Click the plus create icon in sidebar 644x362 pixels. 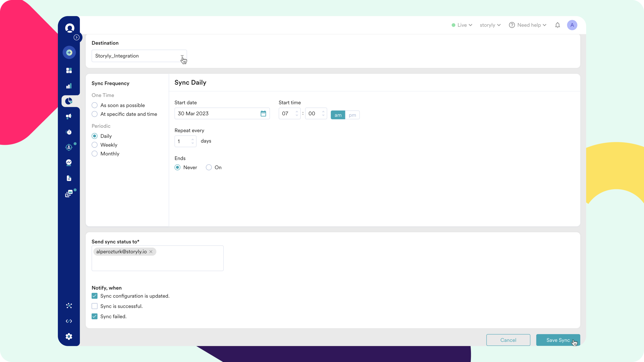coord(69,52)
